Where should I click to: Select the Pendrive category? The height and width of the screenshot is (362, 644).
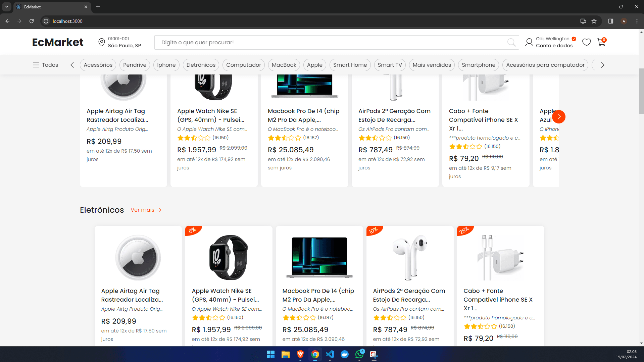click(x=135, y=65)
